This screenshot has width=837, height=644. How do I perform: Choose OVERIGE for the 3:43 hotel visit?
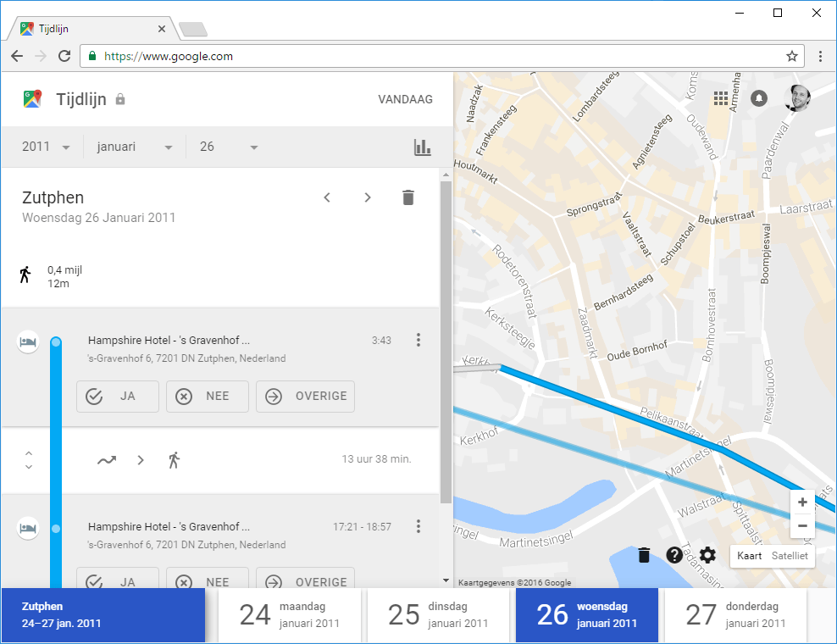pyautogui.click(x=305, y=397)
